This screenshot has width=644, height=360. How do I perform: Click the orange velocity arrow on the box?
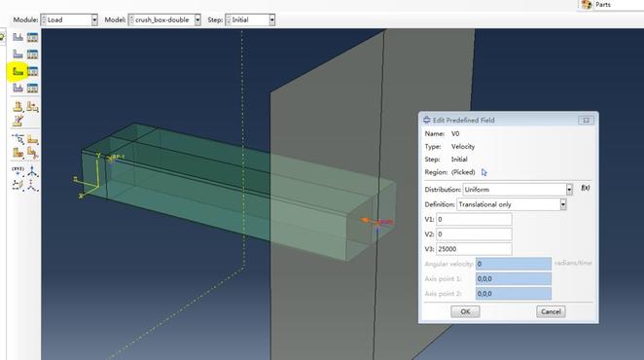366,221
